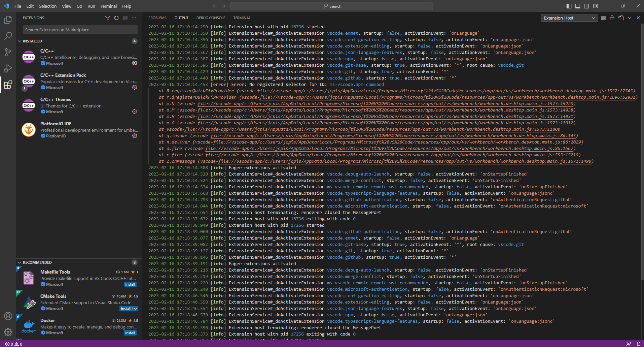Open the Search view in activity bar

pos(8,36)
